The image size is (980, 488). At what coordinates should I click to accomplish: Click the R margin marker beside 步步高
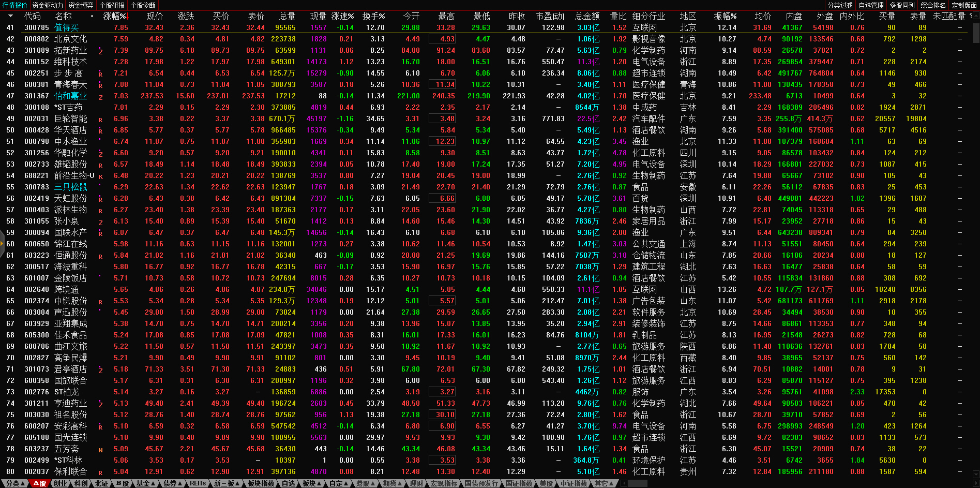(x=100, y=74)
